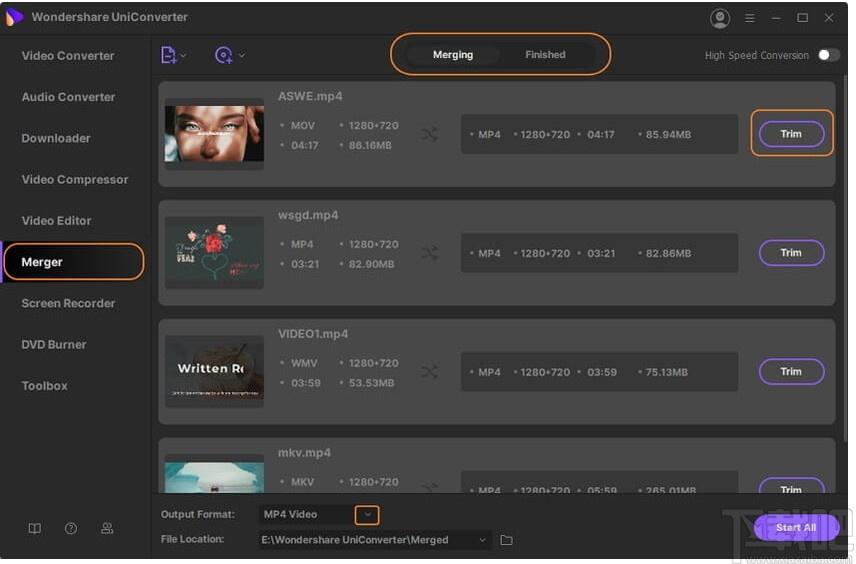Click the Load DVD disc icon
Viewport: 856px width, 564px height.
coord(224,55)
